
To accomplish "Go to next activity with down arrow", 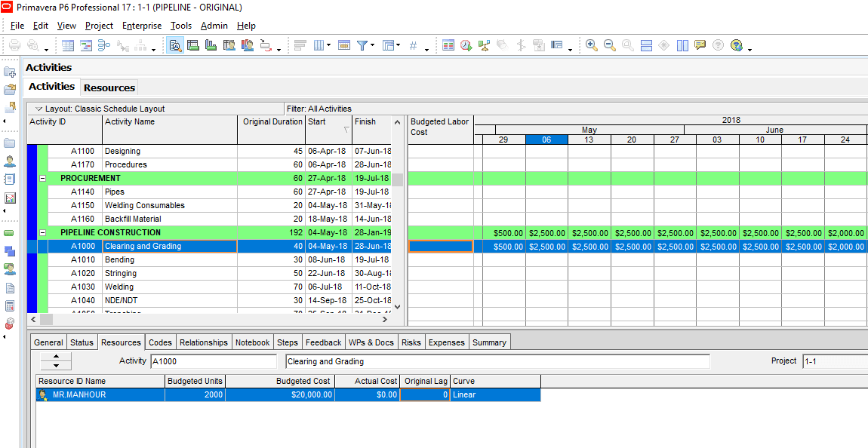I will [x=56, y=366].
